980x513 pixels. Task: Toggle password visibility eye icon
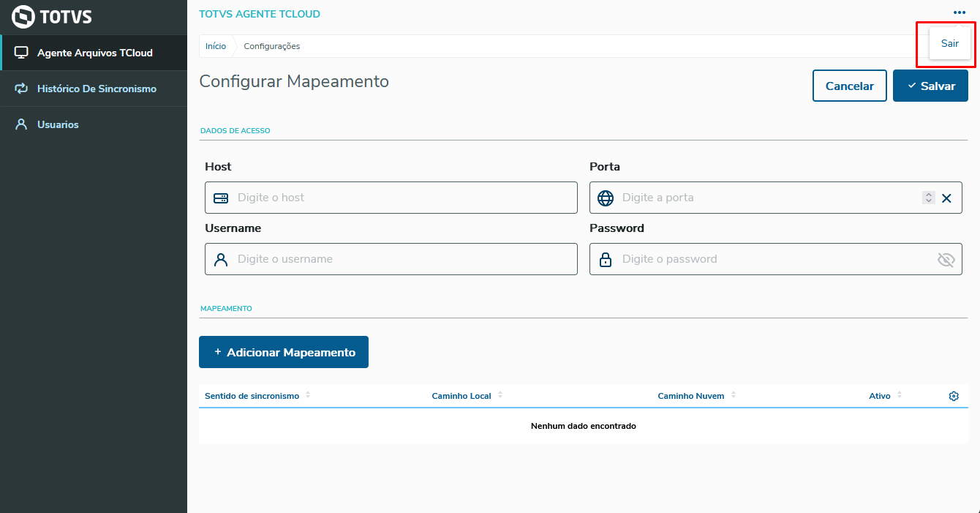tap(946, 259)
